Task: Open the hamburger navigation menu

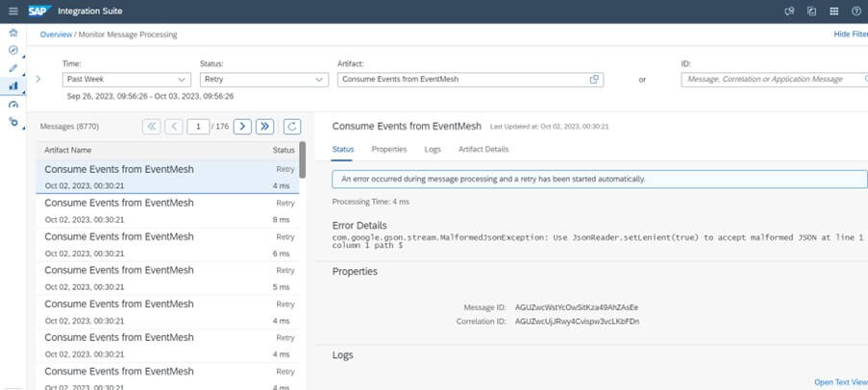Action: pos(13,12)
